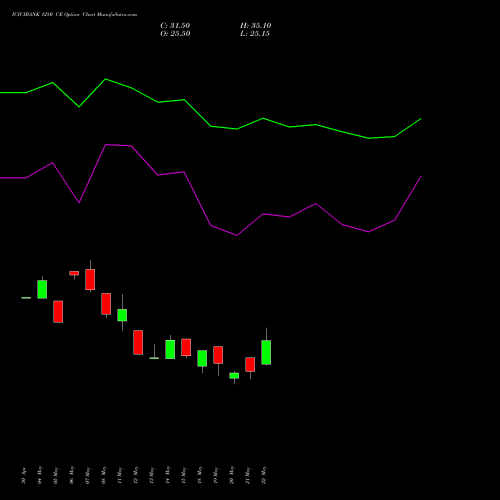Select the close value C: 31.50
The height and width of the screenshot is (500, 500).
pyautogui.click(x=175, y=26)
